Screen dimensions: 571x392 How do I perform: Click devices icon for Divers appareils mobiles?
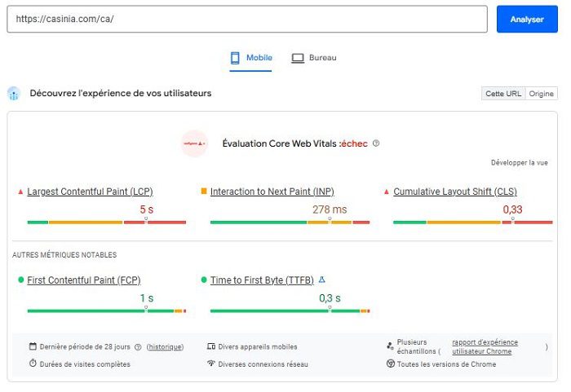click(x=211, y=346)
